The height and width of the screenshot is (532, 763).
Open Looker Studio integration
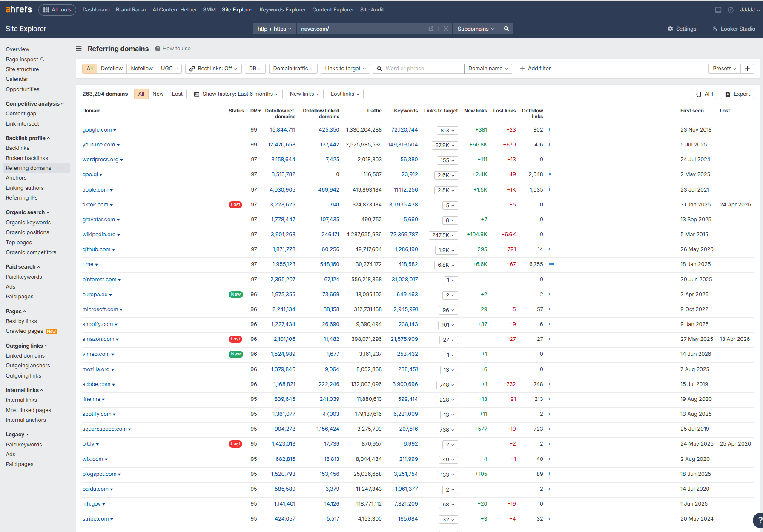[734, 29]
